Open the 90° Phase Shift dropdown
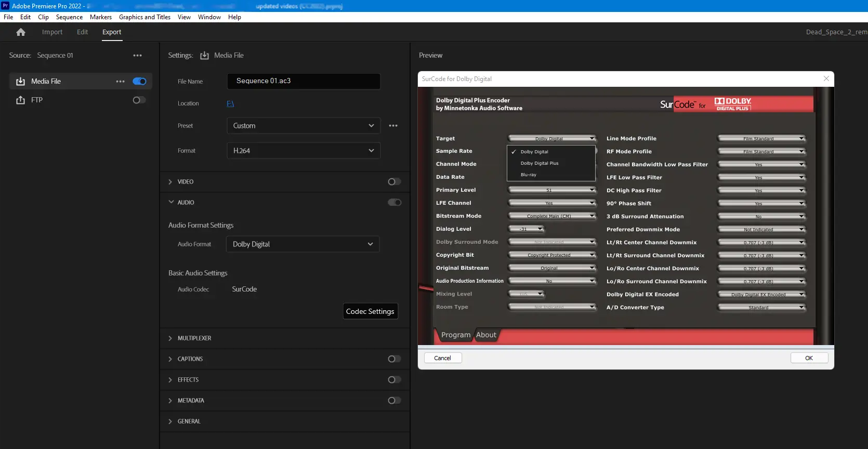Screen dimensions: 868x449 coord(761,204)
